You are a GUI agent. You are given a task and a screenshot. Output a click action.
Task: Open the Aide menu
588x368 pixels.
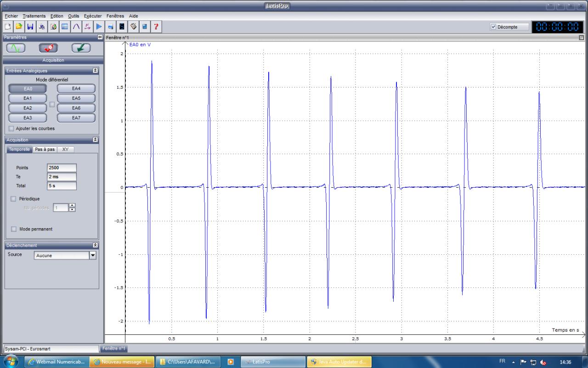(x=134, y=16)
